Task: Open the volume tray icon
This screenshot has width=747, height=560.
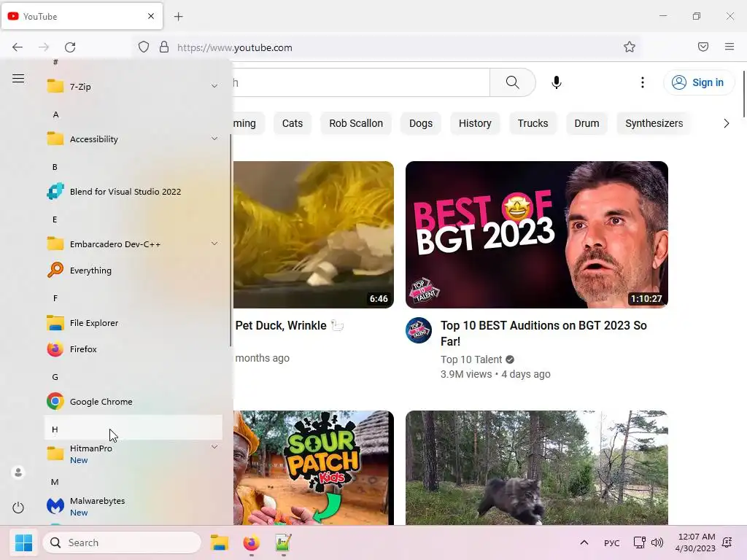Action: [x=657, y=542]
